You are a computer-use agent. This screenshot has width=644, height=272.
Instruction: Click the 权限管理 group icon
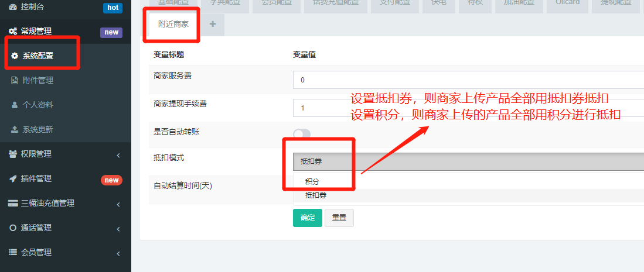(13, 154)
